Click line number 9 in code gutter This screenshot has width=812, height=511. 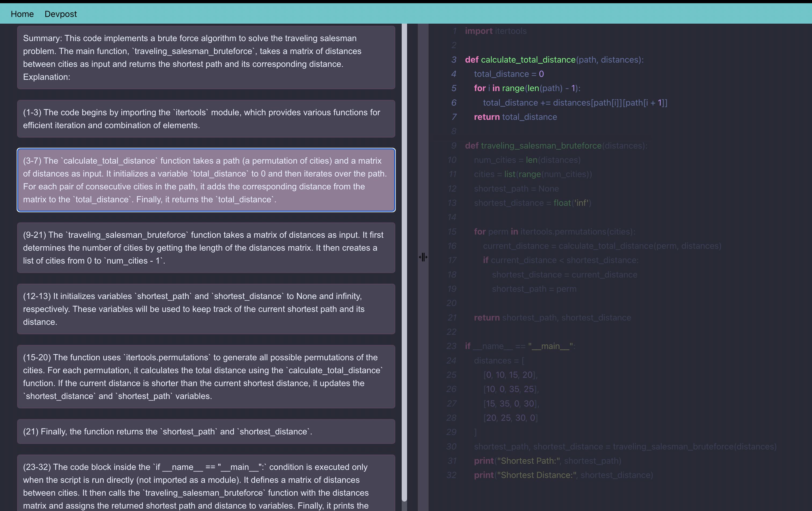click(x=454, y=146)
